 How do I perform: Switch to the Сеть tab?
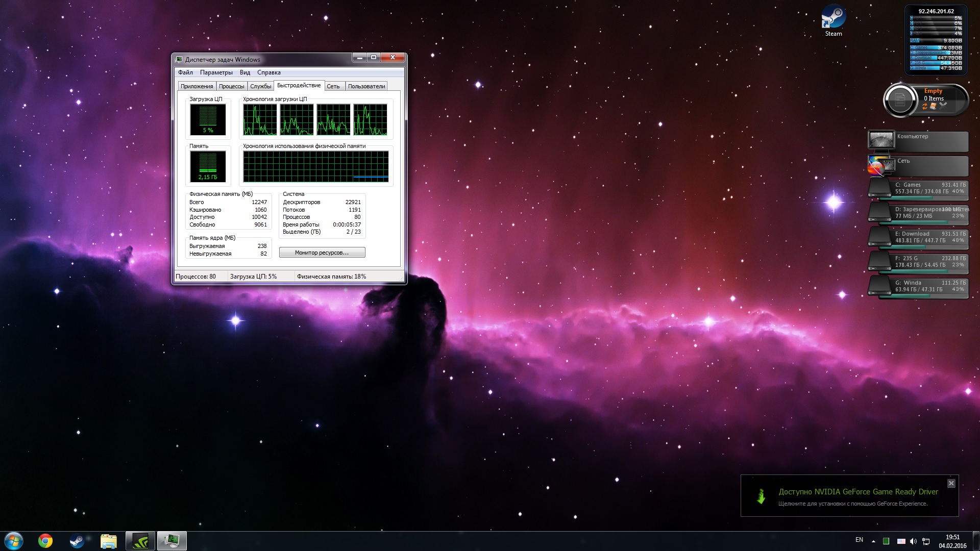[x=333, y=86]
